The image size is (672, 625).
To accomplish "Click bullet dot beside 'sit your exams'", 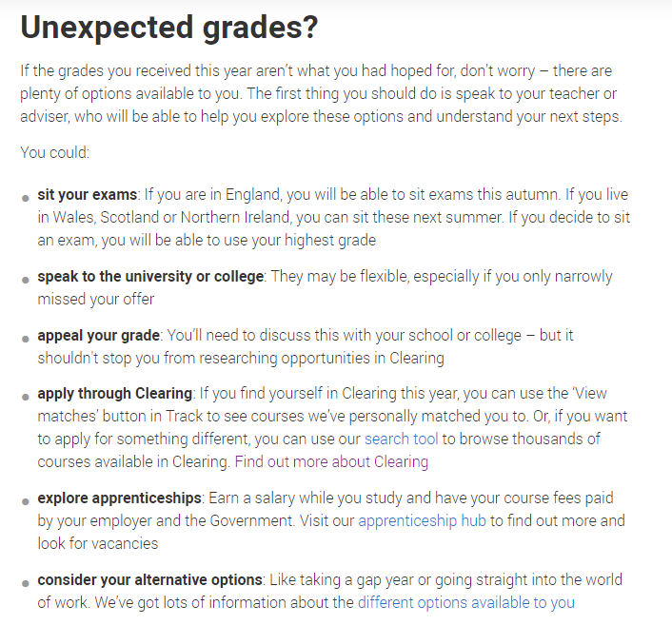I will pos(26,198).
